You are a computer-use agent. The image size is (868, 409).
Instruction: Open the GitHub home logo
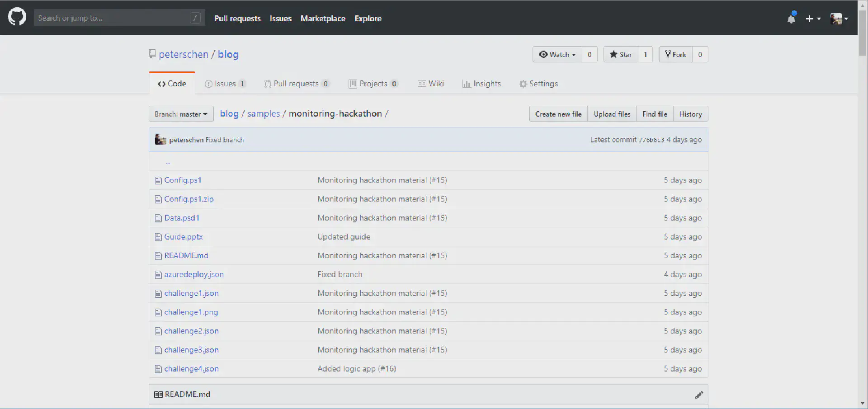[17, 17]
